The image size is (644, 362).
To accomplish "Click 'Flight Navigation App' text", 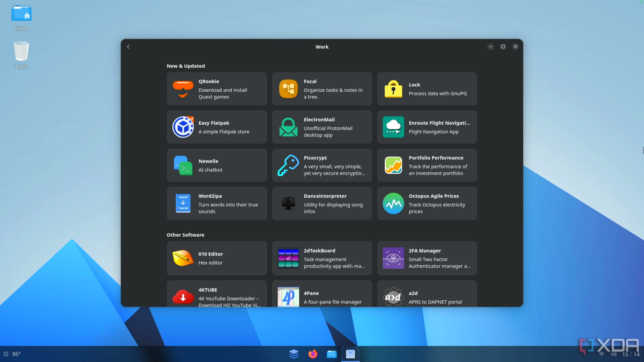I will click(433, 132).
